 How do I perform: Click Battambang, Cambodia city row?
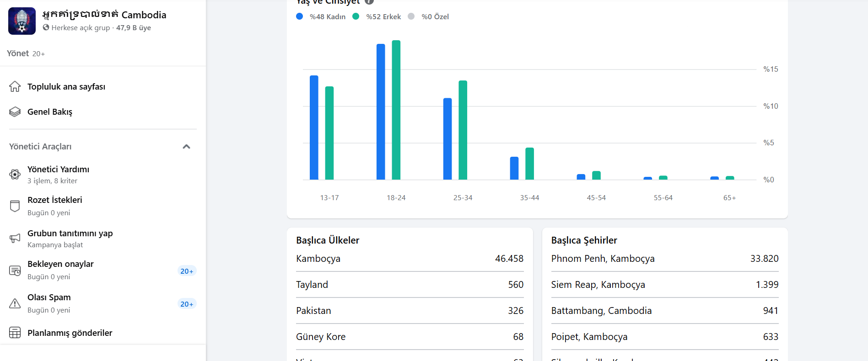pyautogui.click(x=665, y=311)
